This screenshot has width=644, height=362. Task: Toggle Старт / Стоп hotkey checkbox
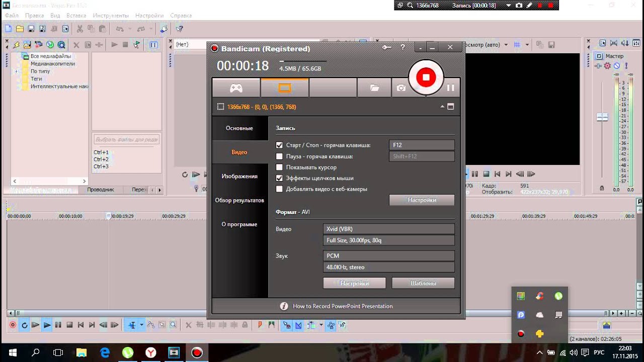(x=280, y=145)
